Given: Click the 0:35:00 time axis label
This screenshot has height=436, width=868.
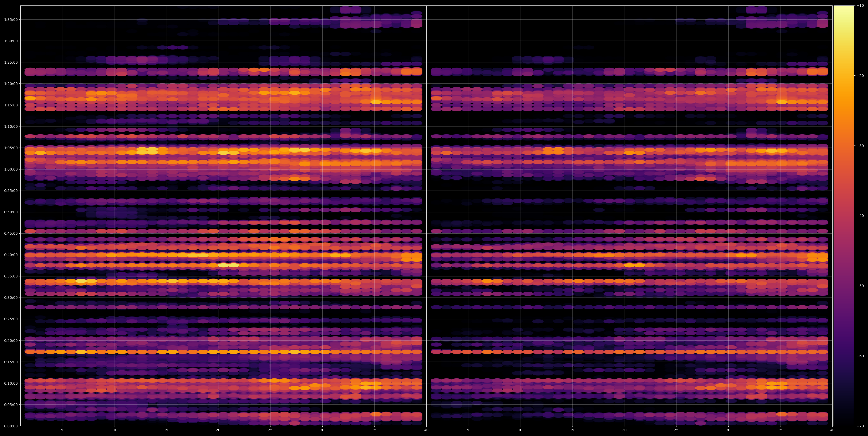Looking at the screenshot, I should 11,276.
